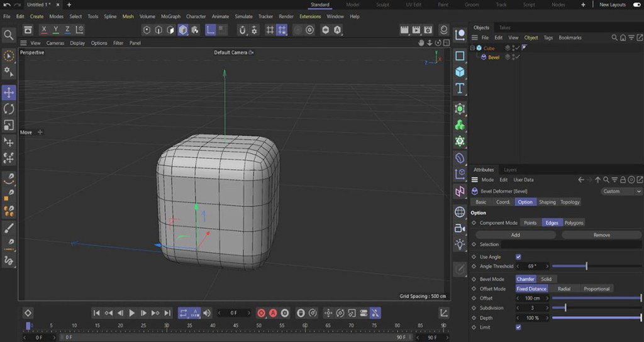This screenshot has height=342, width=644.
Task: Open the MoGraph menu
Action: (170, 16)
